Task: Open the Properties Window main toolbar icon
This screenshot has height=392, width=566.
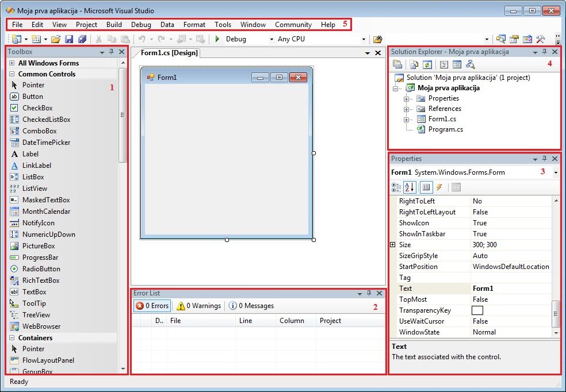Action: [514, 39]
